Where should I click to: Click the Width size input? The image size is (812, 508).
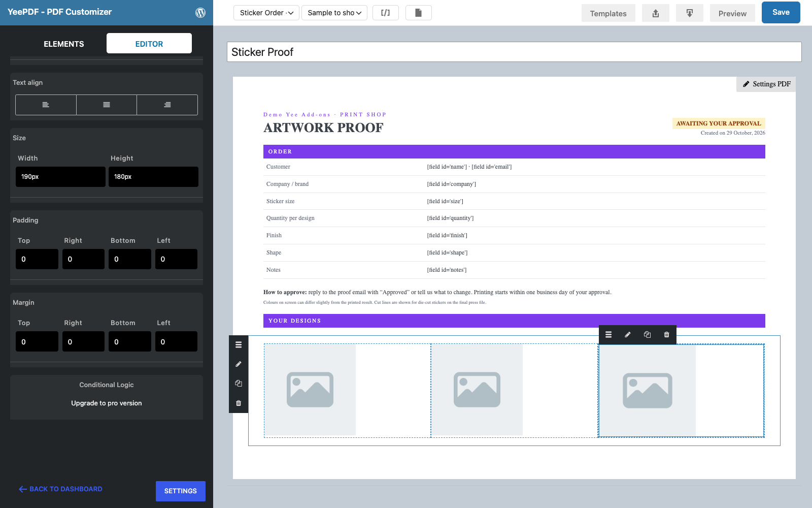pyautogui.click(x=60, y=177)
